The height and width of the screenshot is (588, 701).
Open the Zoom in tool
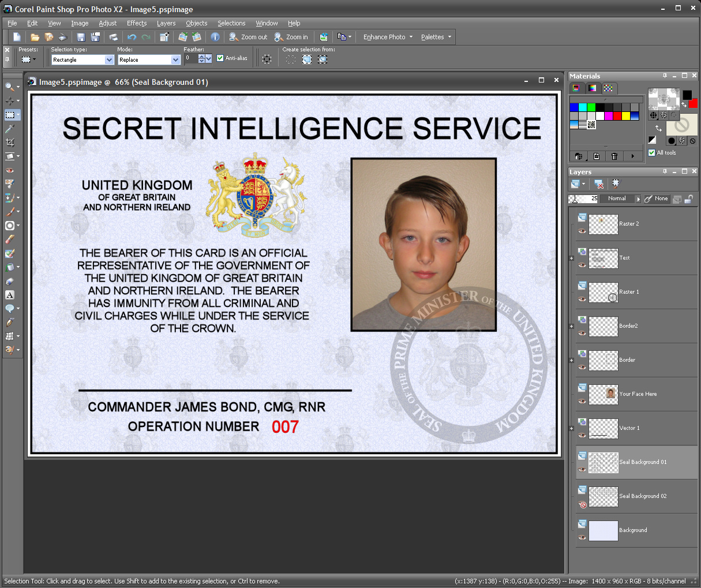point(292,37)
